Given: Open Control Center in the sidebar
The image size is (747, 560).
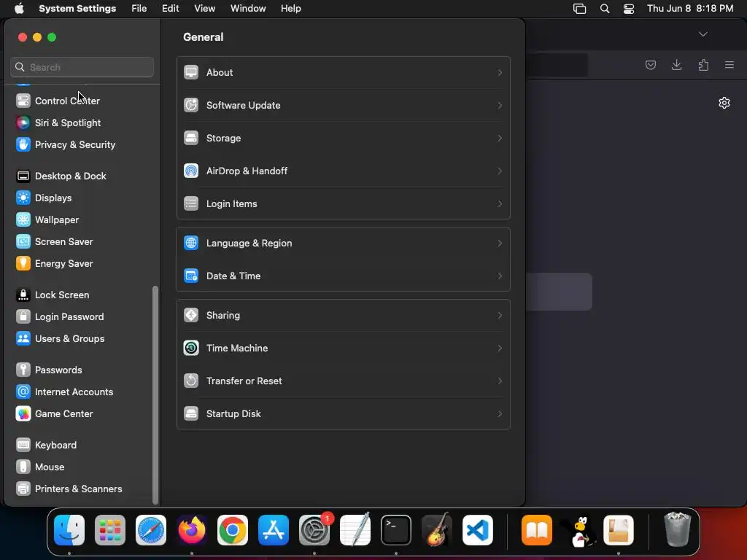Looking at the screenshot, I should point(66,101).
